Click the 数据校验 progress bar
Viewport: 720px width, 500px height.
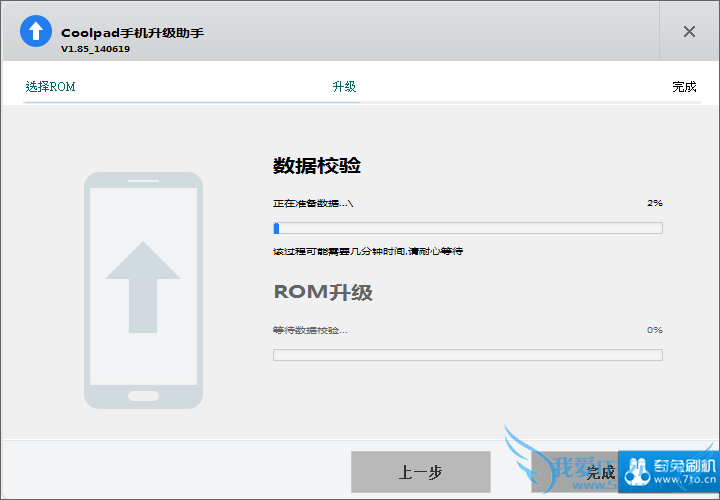[x=467, y=228]
